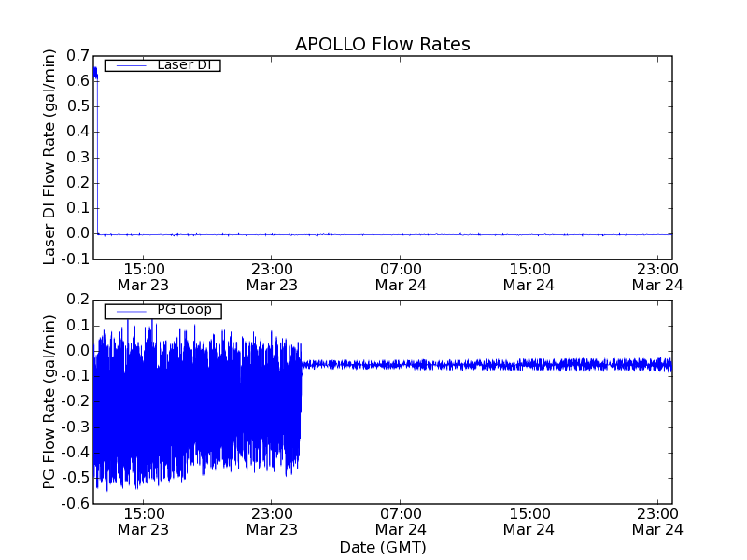The height and width of the screenshot is (560, 747).
Task: Click the "PG Flow Rate (gal/min)" axis label
Action: 49,402
